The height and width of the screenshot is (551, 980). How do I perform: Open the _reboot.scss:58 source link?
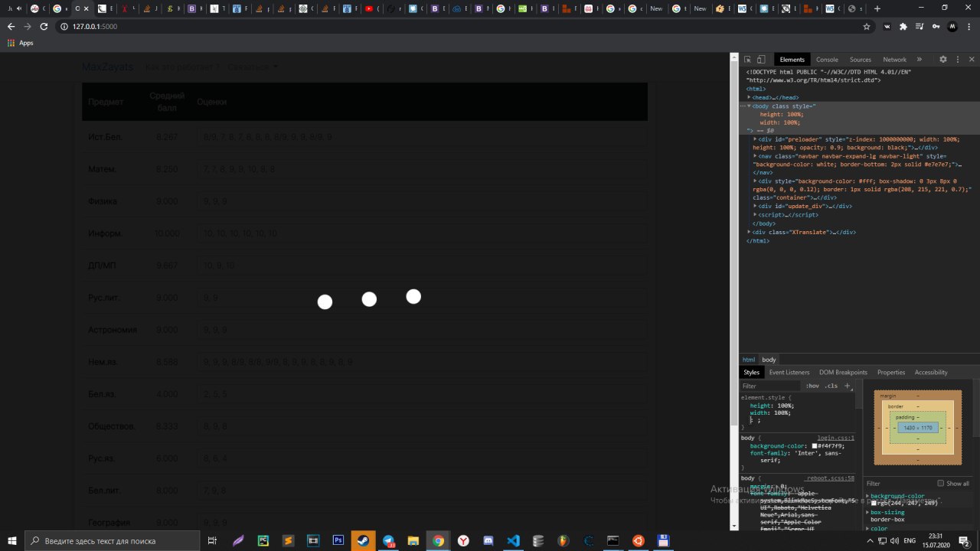click(831, 478)
